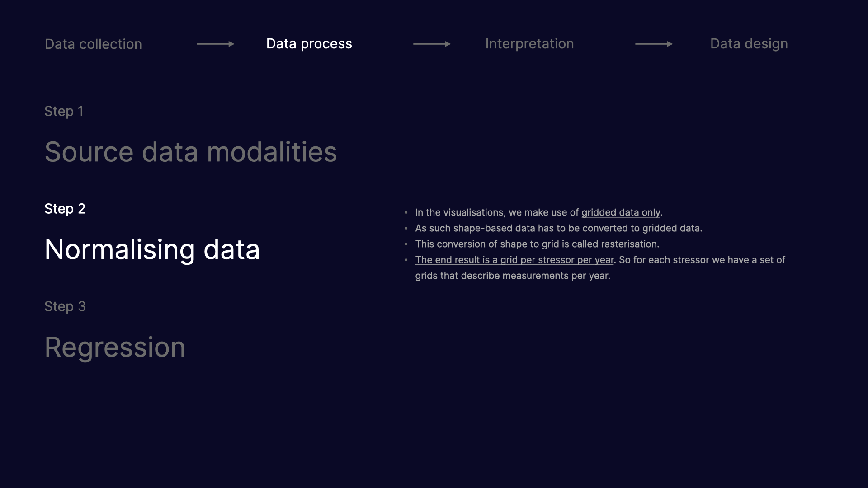Open the Data collection stage
This screenshot has height=488, width=868.
[x=93, y=44]
